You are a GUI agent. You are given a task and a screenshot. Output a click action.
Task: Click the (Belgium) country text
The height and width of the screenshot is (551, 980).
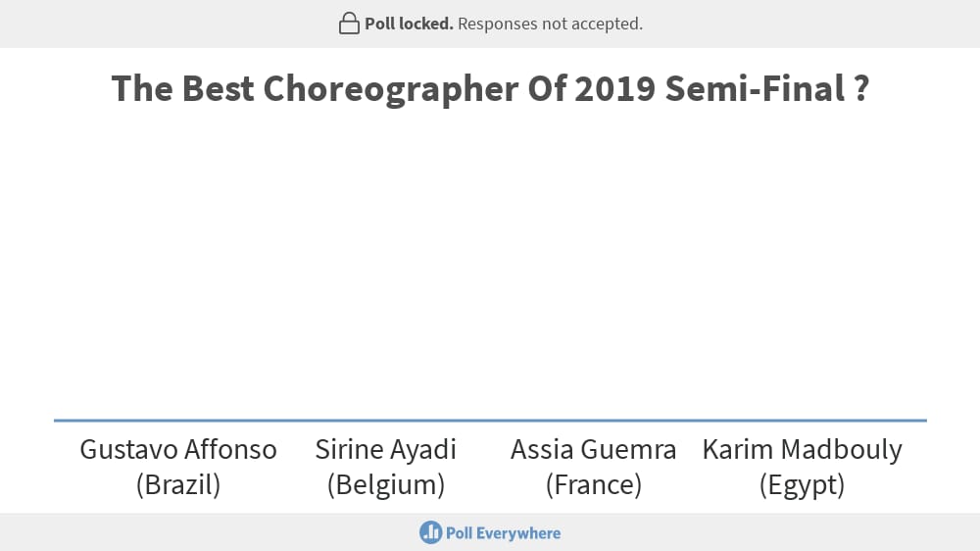point(385,484)
